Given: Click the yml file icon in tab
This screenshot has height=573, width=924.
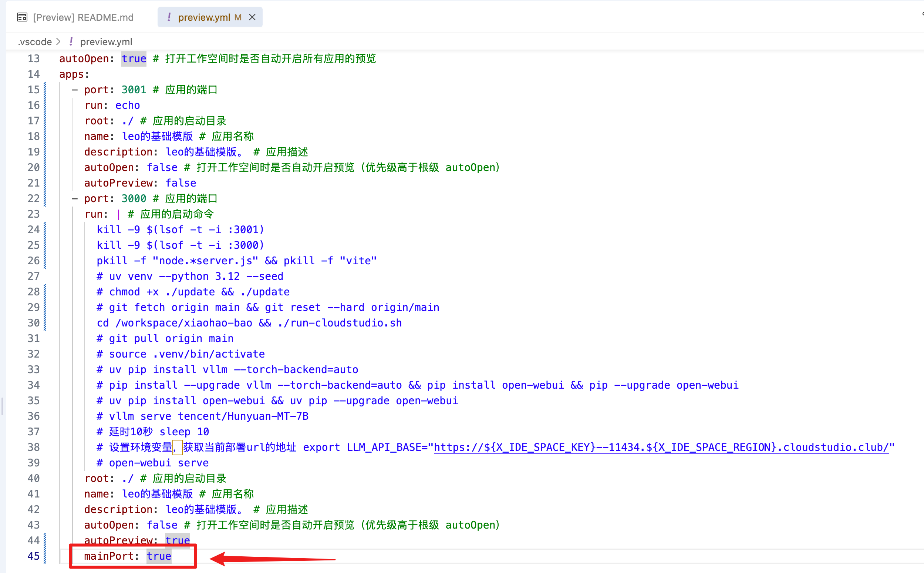Looking at the screenshot, I should 169,17.
